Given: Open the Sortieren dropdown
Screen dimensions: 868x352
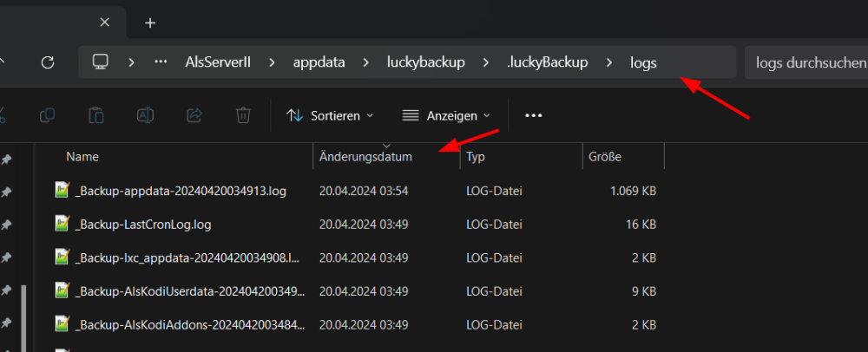Looking at the screenshot, I should pyautogui.click(x=330, y=115).
